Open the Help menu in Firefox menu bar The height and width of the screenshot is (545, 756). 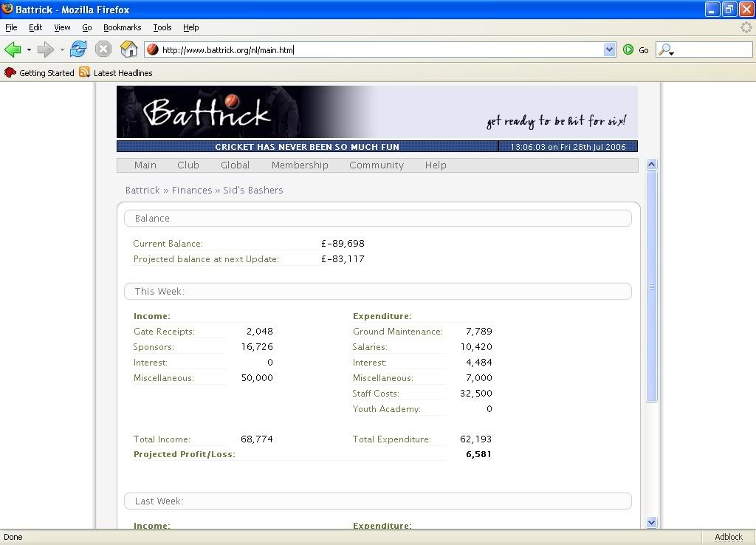click(191, 27)
